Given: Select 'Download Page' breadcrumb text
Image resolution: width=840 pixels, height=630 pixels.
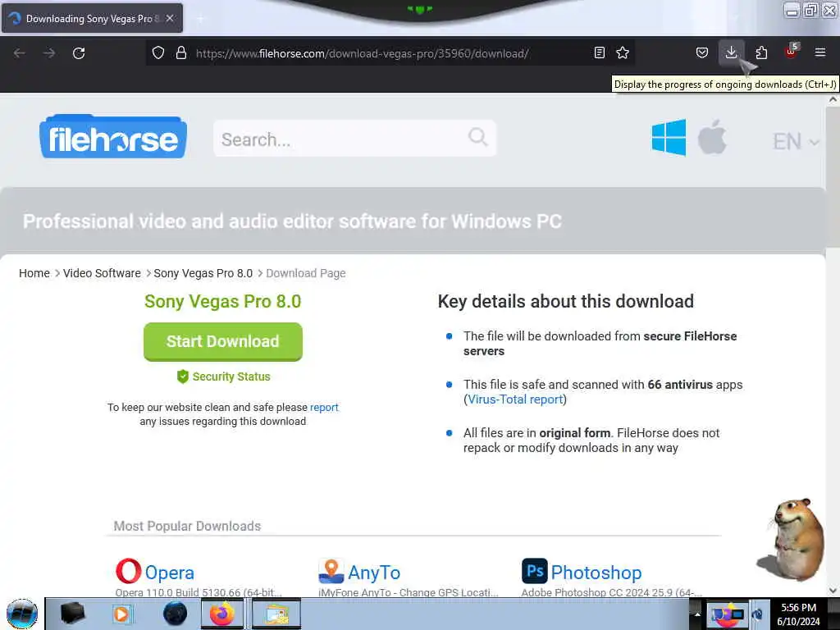Looking at the screenshot, I should coord(306,273).
